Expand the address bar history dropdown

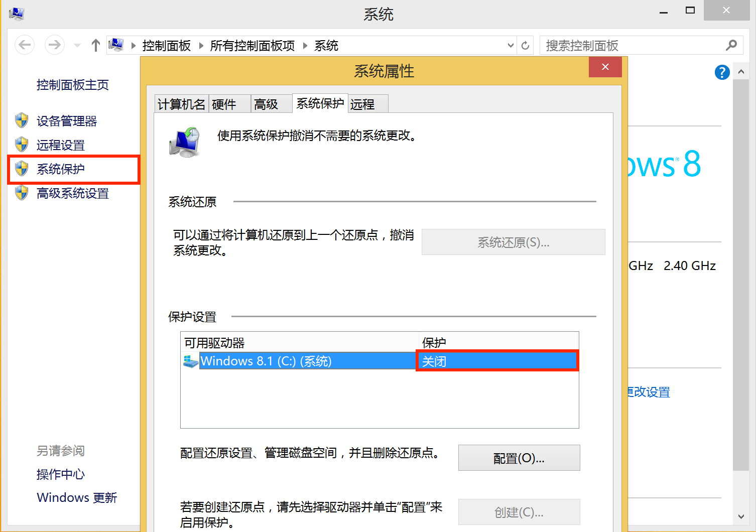pos(511,46)
